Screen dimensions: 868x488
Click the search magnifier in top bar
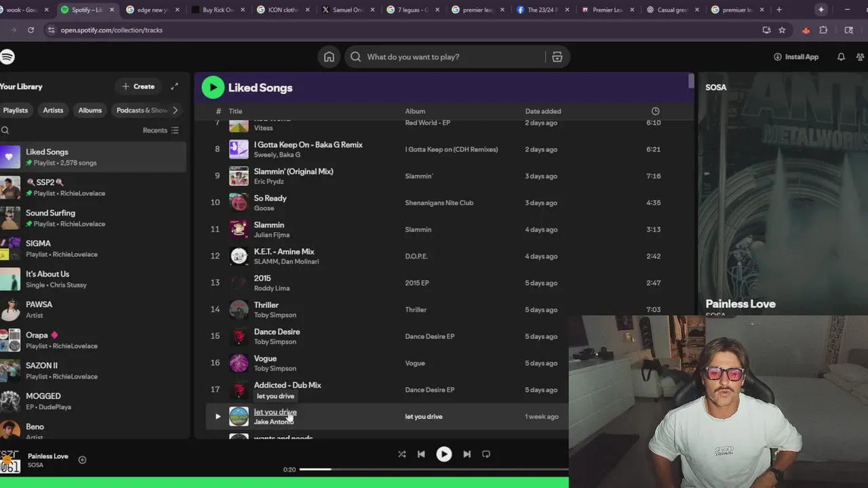click(x=355, y=57)
